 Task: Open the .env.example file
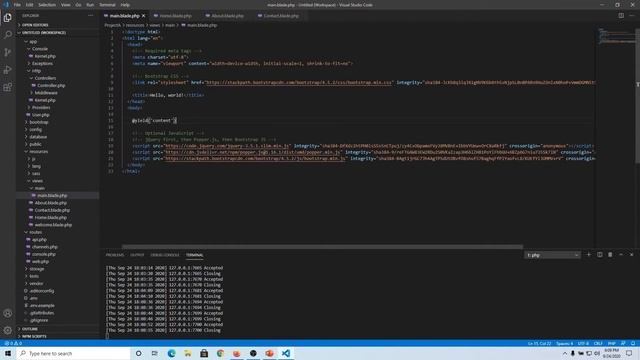coord(42,306)
